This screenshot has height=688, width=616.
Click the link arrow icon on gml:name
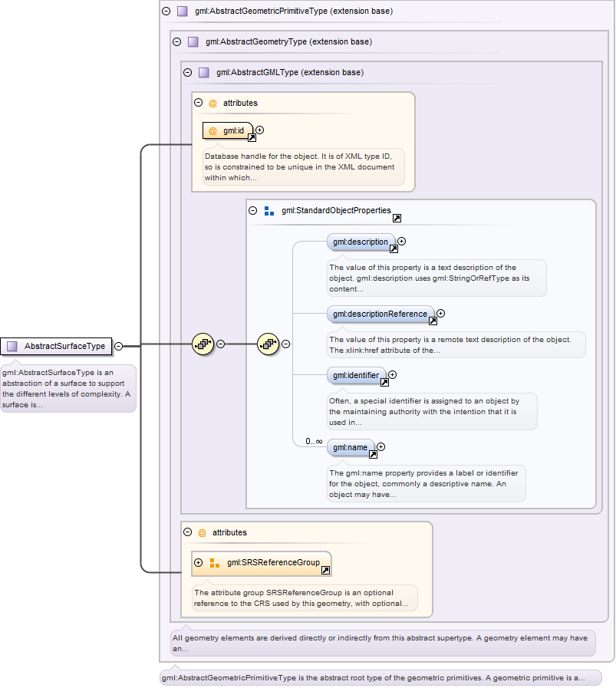pos(373,454)
